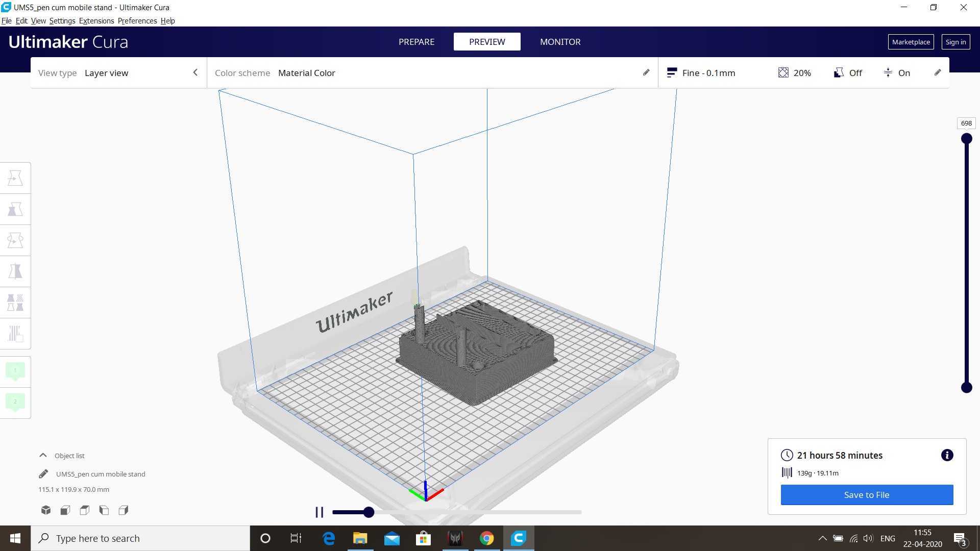980x551 pixels.
Task: Click the simulation path slider handle
Action: tap(369, 512)
